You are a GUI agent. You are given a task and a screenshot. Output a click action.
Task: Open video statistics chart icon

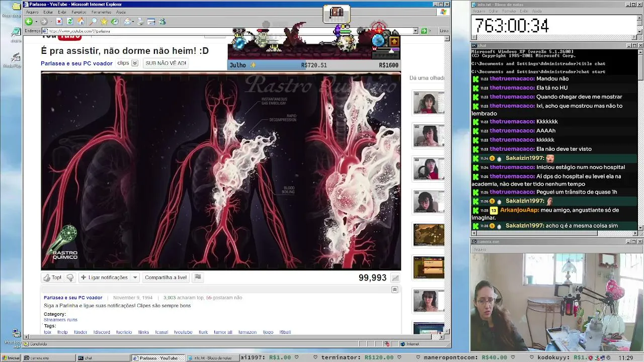tap(395, 278)
